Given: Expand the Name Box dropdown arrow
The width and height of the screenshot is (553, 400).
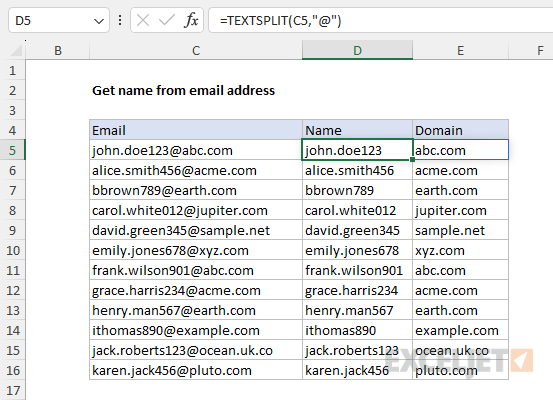Looking at the screenshot, I should pos(99,22).
